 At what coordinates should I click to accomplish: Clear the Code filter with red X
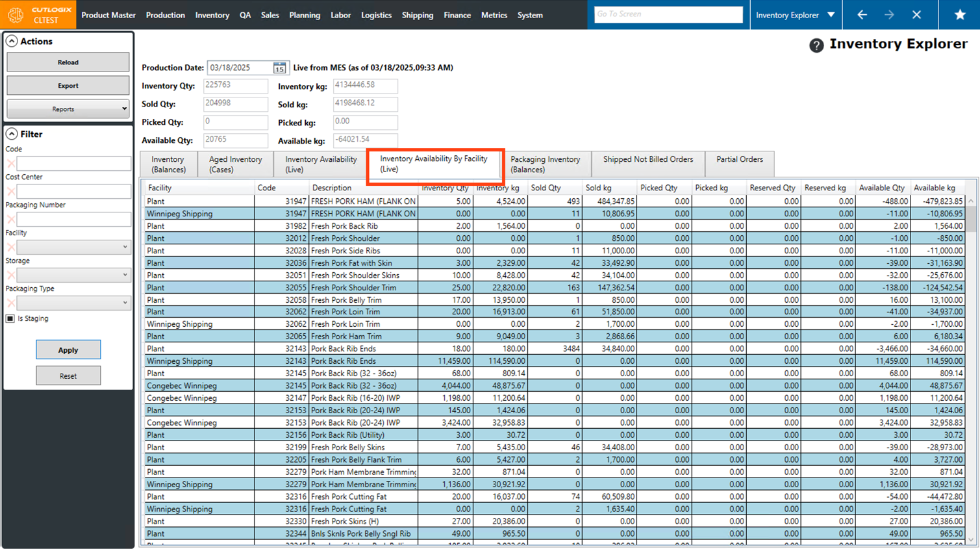[x=10, y=164]
